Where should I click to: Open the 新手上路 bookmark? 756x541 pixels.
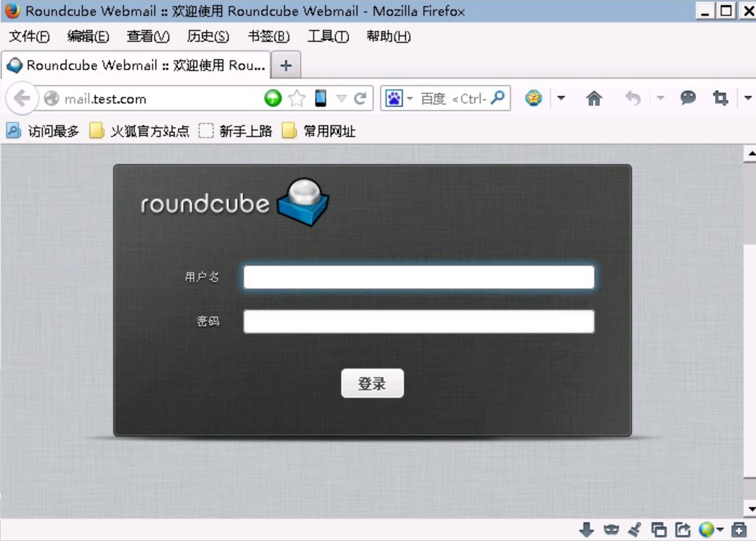tap(236, 131)
